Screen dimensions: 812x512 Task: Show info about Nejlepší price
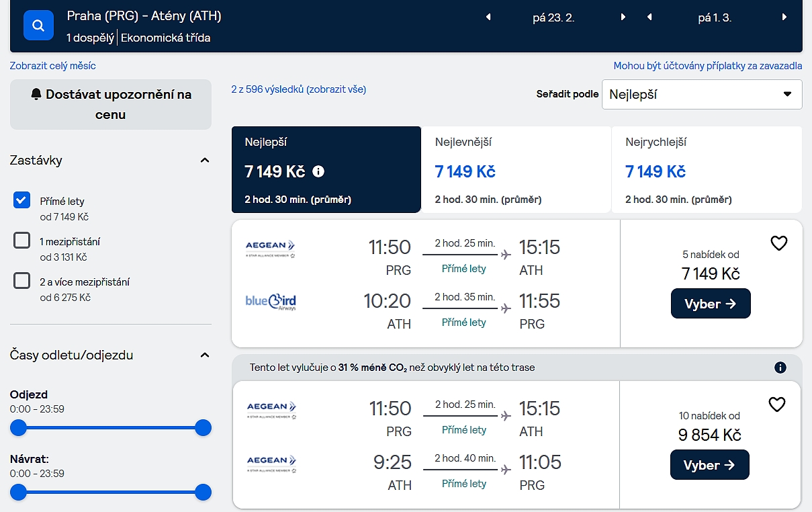pyautogui.click(x=318, y=172)
